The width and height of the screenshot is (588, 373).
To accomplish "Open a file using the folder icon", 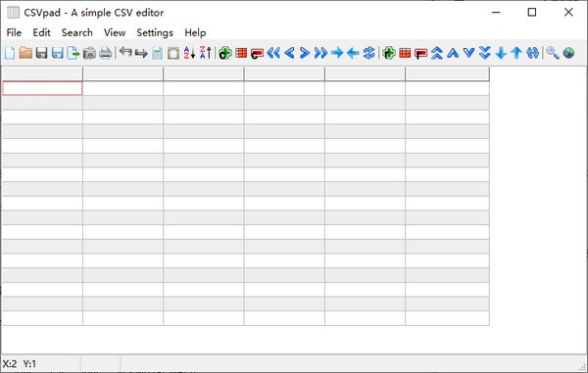I will click(25, 53).
